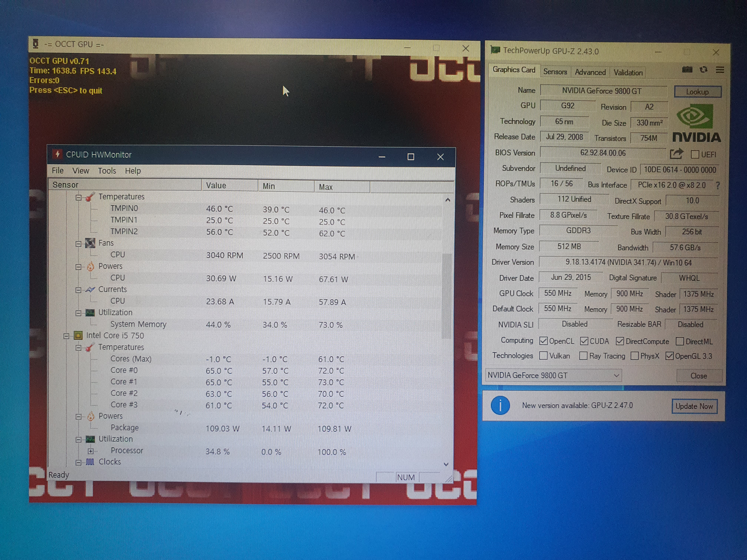Open the File menu in HWMonitor
The height and width of the screenshot is (560, 747).
pos(58,171)
